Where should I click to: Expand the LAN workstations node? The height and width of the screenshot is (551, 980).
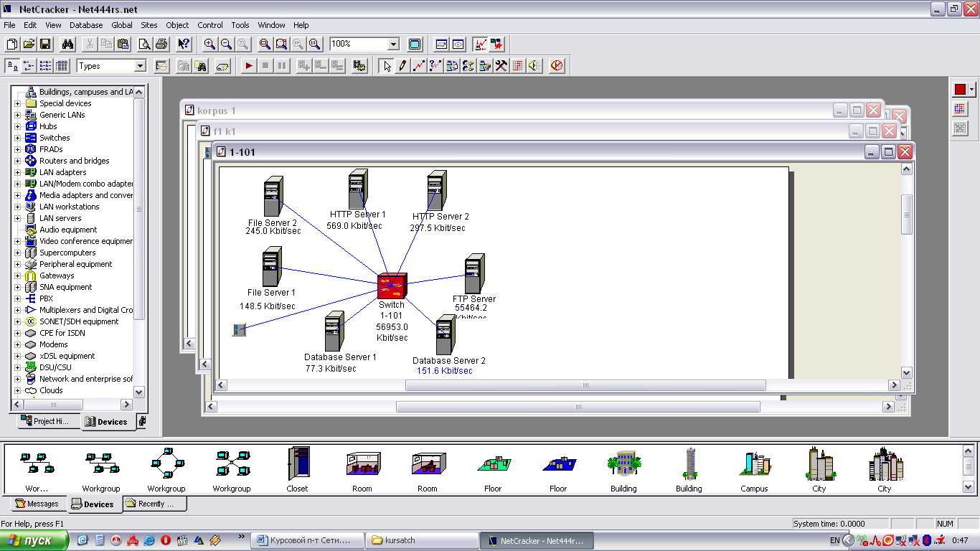[18, 207]
